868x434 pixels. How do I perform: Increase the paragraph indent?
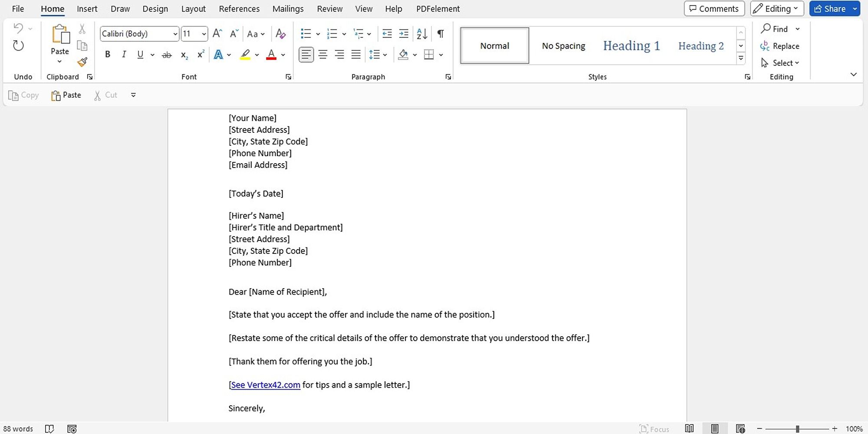[x=404, y=34]
